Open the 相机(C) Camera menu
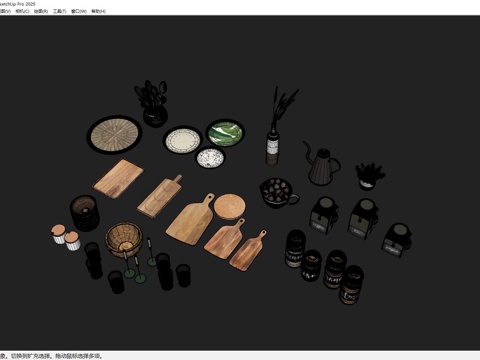The image size is (480, 360). point(22,11)
